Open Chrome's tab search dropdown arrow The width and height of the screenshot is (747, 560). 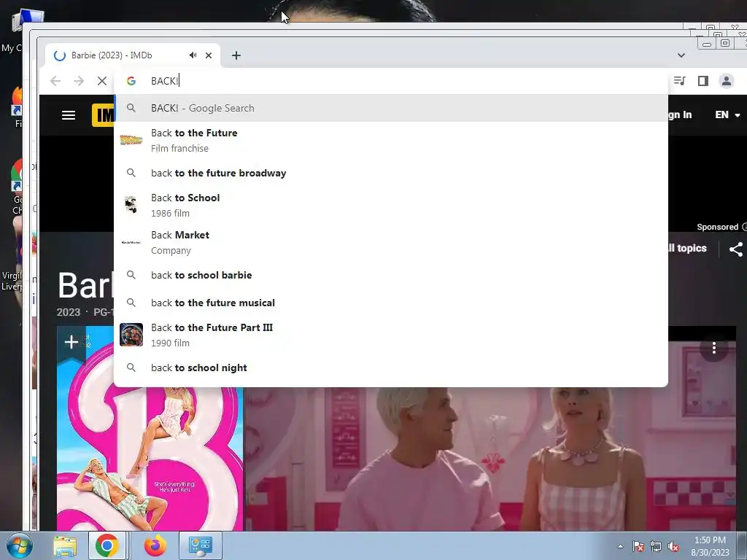click(681, 55)
